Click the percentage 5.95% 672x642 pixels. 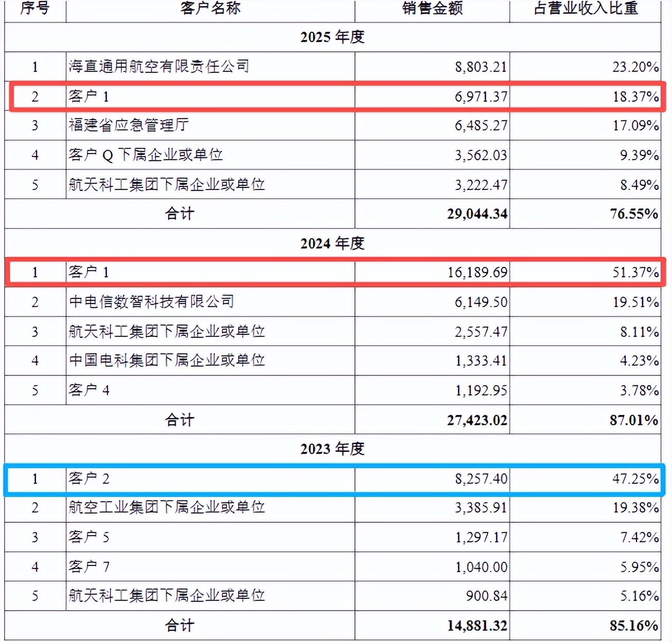639,567
